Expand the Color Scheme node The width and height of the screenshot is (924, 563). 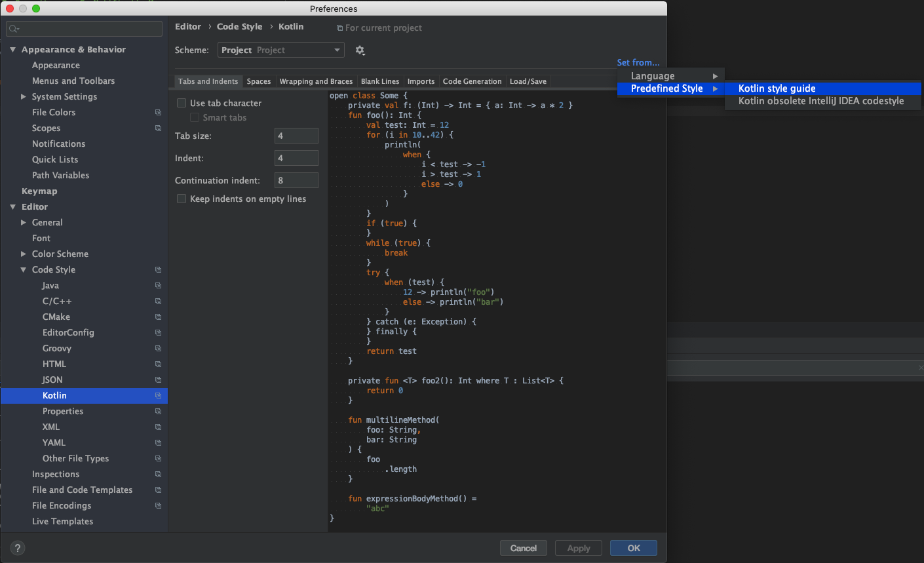tap(24, 254)
